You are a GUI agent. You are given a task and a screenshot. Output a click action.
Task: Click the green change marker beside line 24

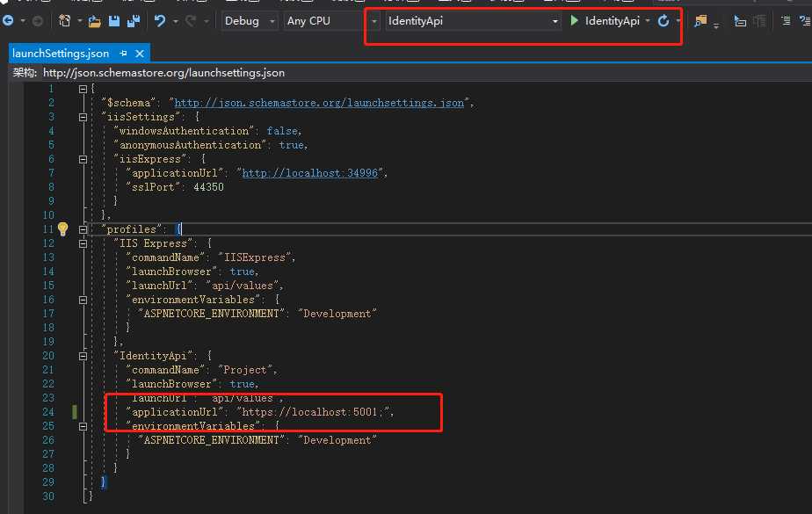tap(75, 412)
